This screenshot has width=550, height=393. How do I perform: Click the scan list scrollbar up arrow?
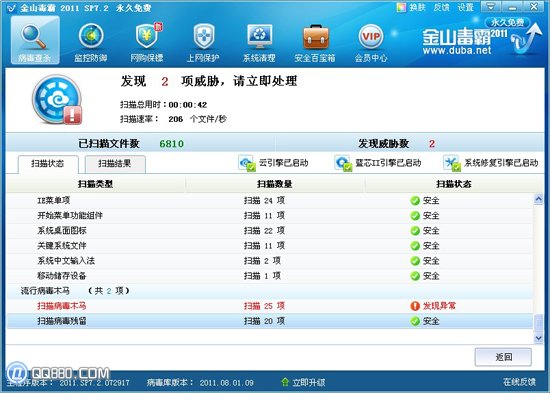point(538,199)
